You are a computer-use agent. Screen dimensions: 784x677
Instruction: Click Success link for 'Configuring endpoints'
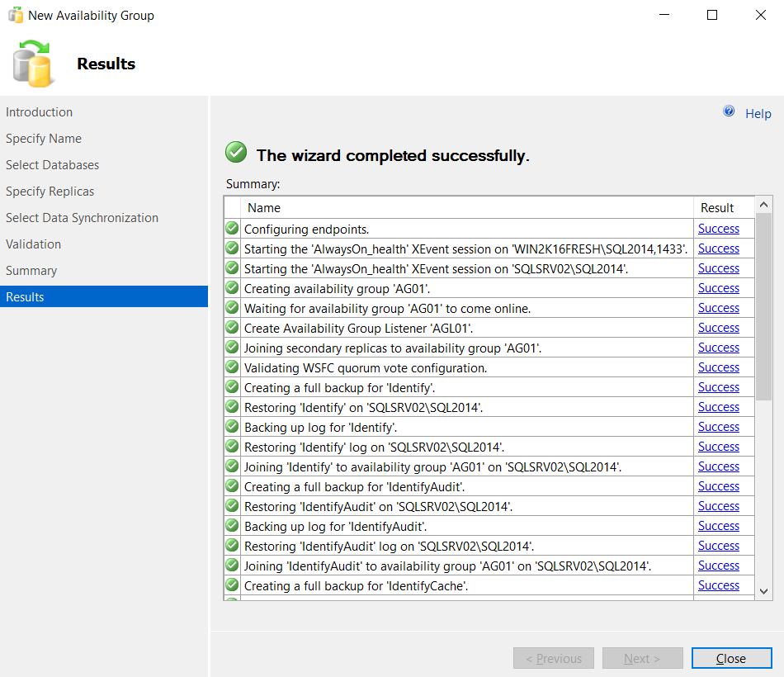pos(718,228)
